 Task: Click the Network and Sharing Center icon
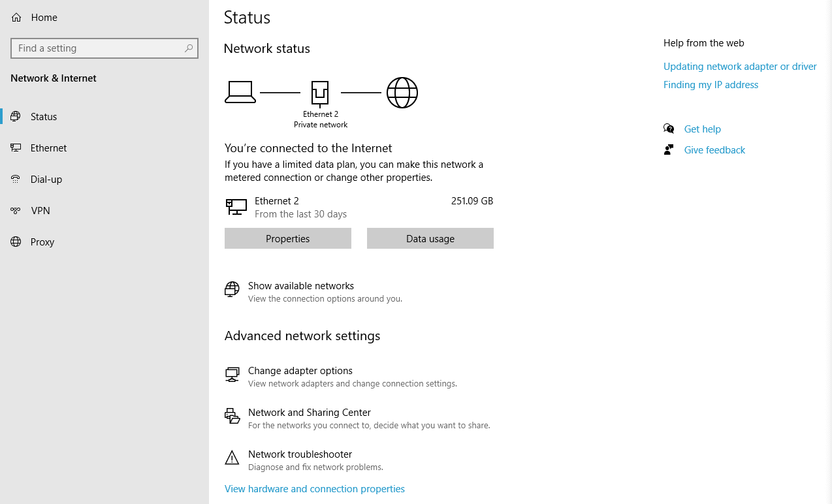(x=232, y=416)
